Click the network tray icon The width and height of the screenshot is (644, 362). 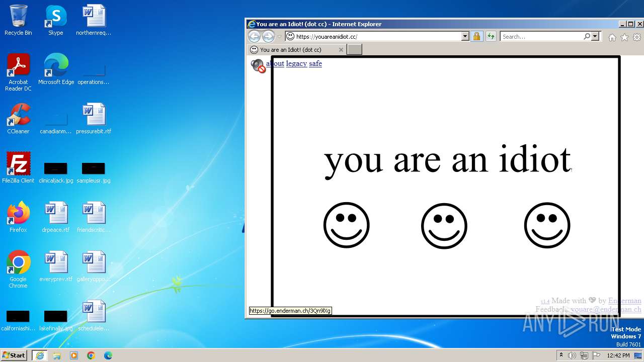tap(584, 355)
